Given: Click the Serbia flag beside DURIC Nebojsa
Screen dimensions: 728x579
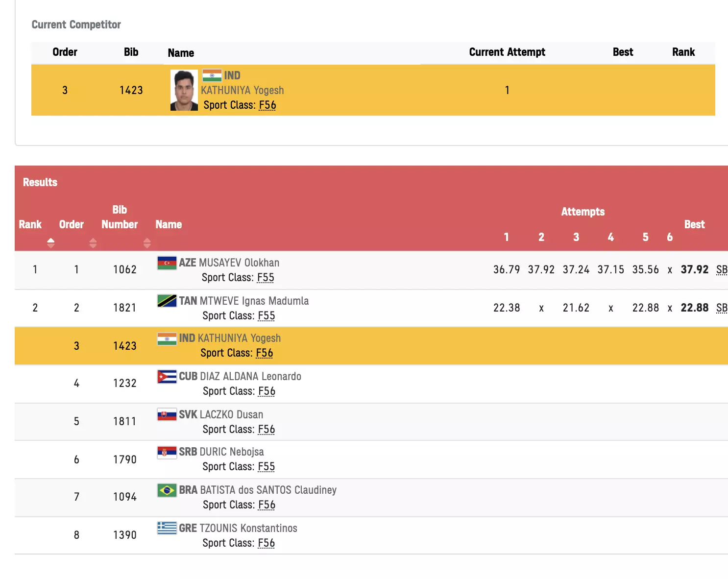Looking at the screenshot, I should (167, 452).
